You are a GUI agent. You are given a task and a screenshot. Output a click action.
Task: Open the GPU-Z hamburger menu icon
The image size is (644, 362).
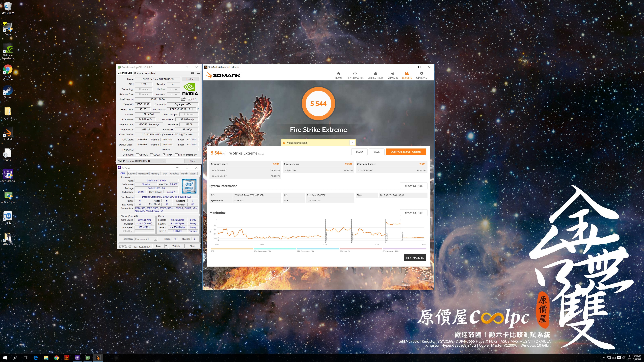pyautogui.click(x=199, y=73)
